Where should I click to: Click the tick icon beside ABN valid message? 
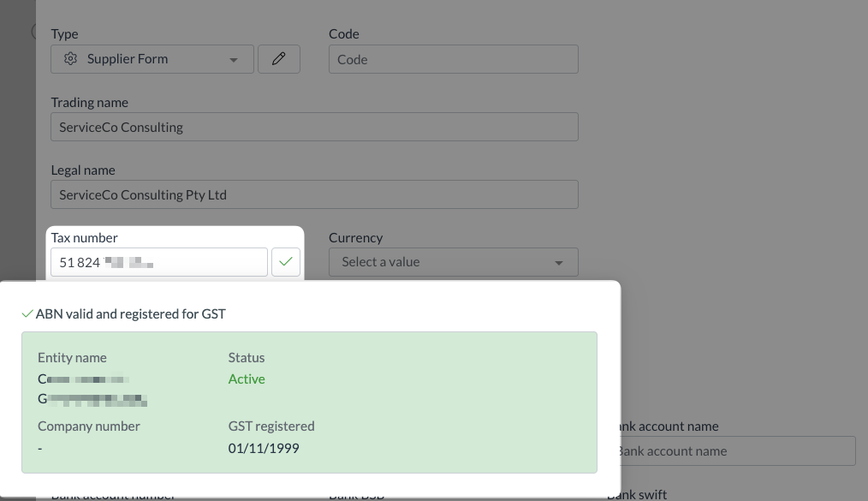point(27,314)
